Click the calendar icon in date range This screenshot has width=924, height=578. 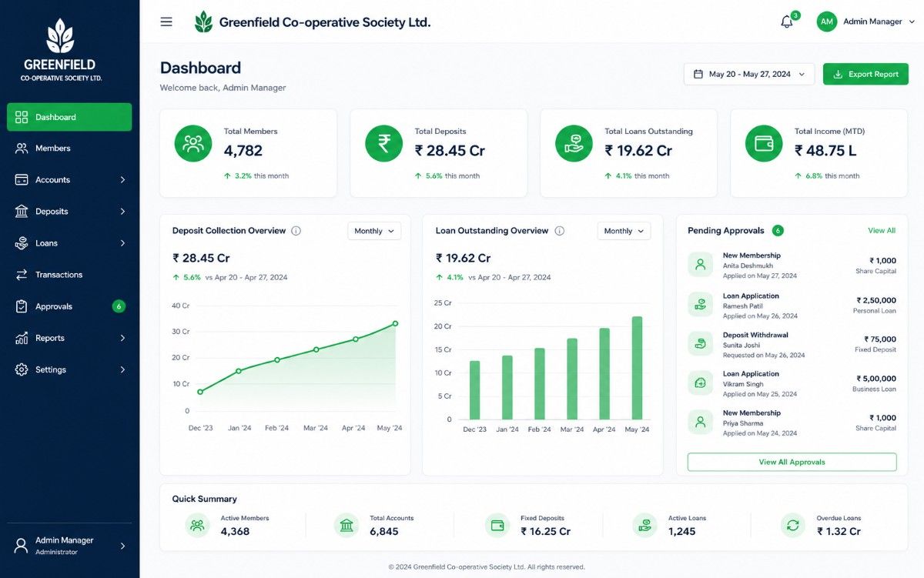click(x=698, y=74)
